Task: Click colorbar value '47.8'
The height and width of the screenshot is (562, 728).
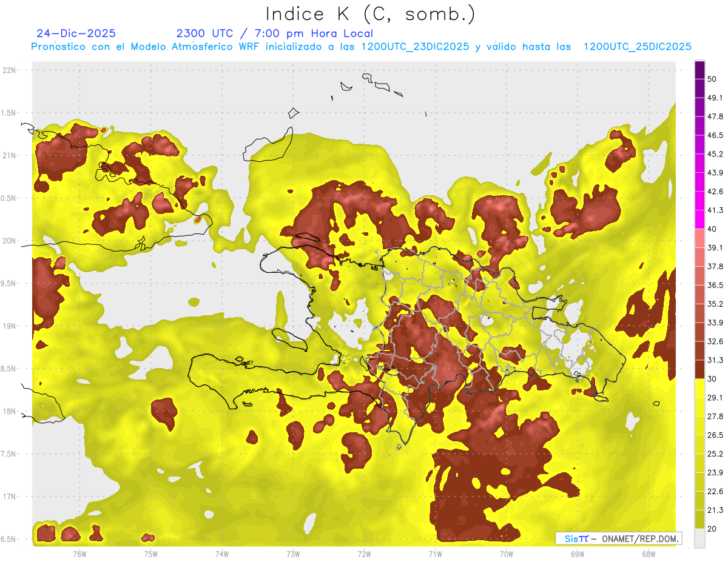Action: (715, 116)
